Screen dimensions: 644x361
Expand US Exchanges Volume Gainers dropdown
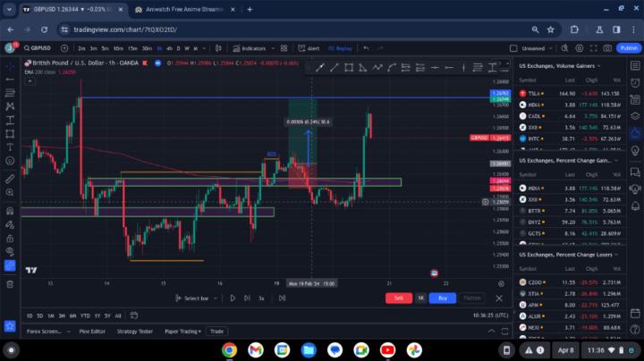pos(598,66)
